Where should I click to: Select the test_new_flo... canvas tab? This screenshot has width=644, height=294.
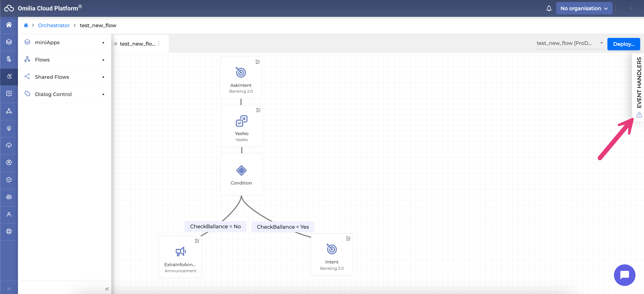tap(137, 44)
